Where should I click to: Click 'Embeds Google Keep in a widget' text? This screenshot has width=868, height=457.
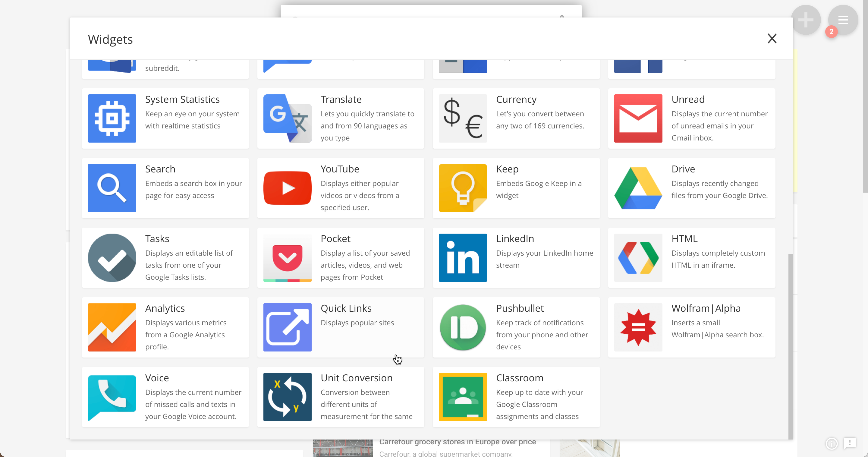coord(539,189)
